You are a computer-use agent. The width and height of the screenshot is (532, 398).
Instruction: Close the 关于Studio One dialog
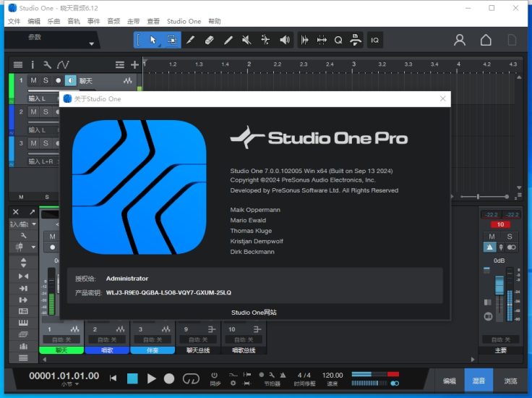(443, 98)
